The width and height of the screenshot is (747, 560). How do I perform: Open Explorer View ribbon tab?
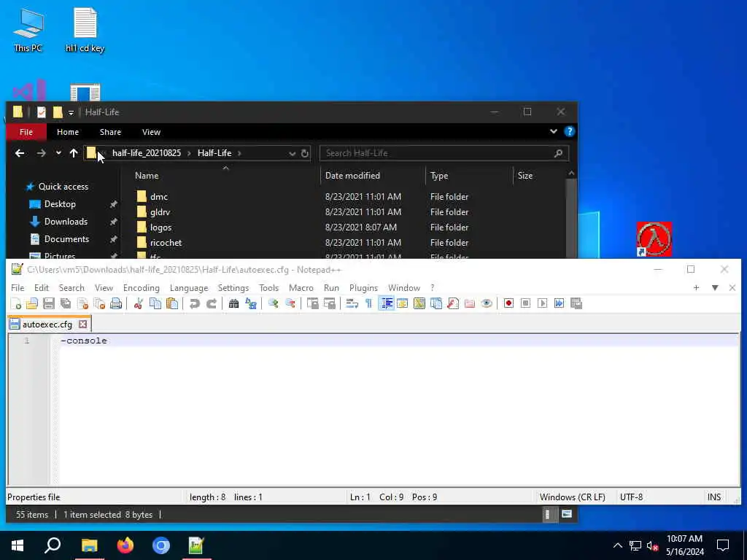coord(151,132)
